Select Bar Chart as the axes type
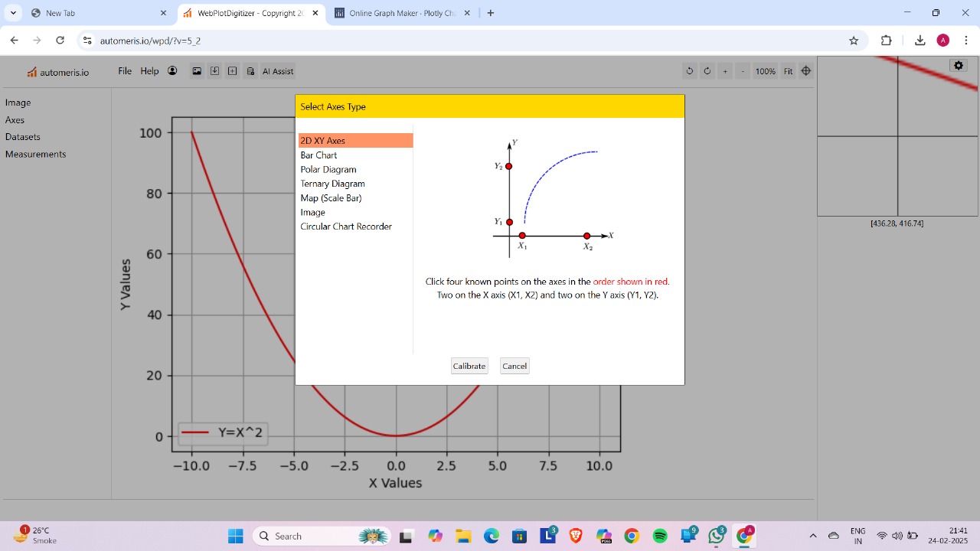The height and width of the screenshot is (551, 980). pyautogui.click(x=318, y=155)
